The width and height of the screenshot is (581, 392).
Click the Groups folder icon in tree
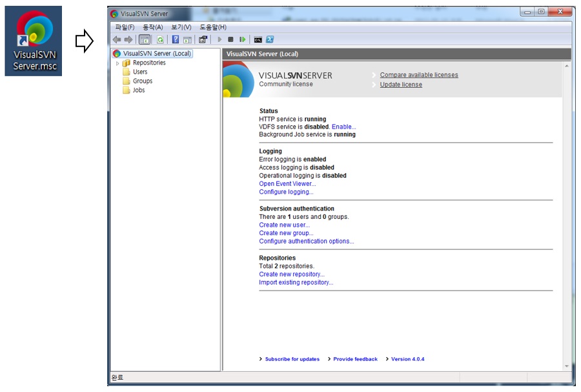(x=127, y=81)
